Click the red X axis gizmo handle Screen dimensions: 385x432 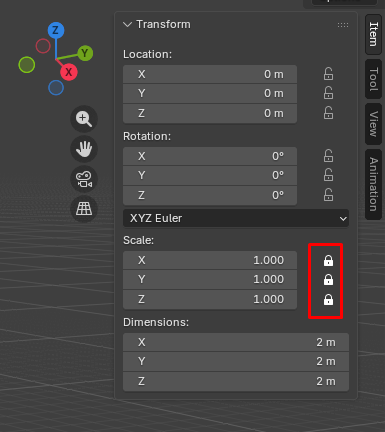point(69,72)
